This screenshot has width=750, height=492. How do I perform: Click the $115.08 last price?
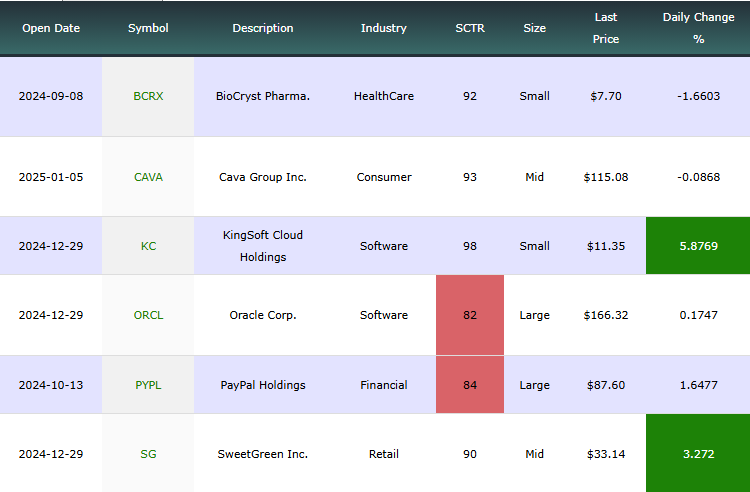[x=606, y=177]
